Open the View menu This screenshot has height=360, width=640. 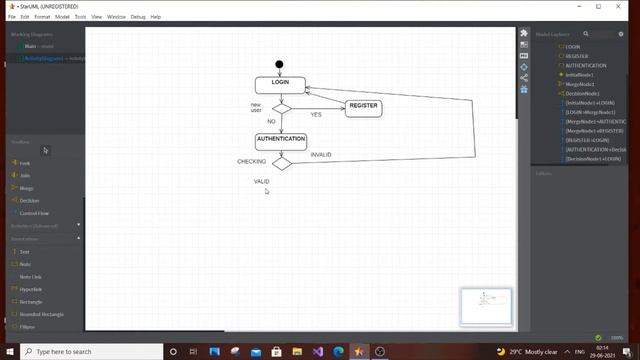[96, 17]
